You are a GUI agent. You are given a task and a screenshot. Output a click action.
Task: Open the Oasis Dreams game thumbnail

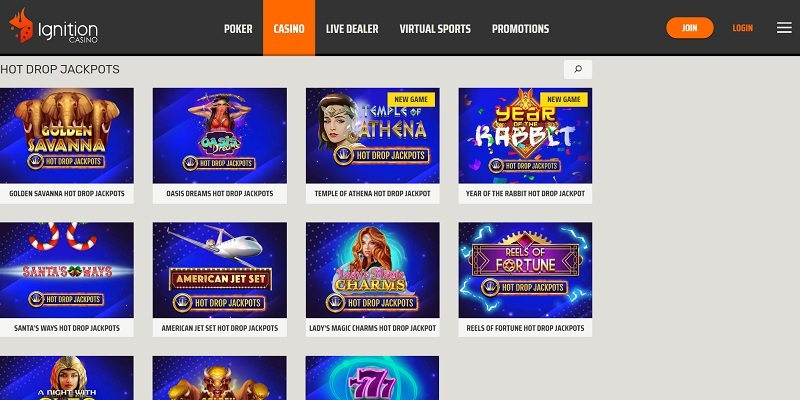pyautogui.click(x=219, y=136)
